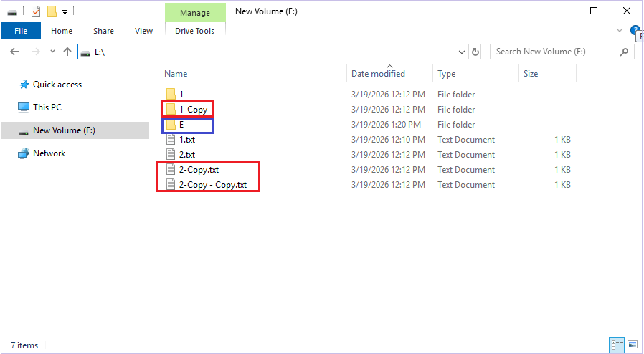Click the Quick access star icon
The width and height of the screenshot is (644, 354).
[x=24, y=85]
